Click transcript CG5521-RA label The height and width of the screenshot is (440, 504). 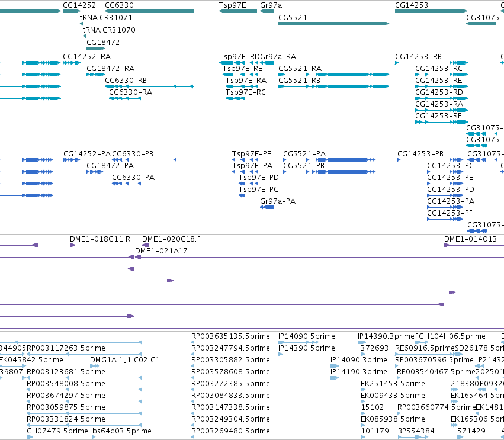pyautogui.click(x=300, y=69)
